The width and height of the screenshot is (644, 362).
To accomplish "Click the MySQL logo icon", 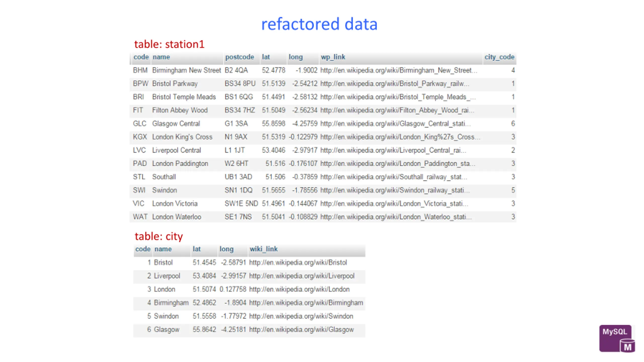I will click(617, 338).
